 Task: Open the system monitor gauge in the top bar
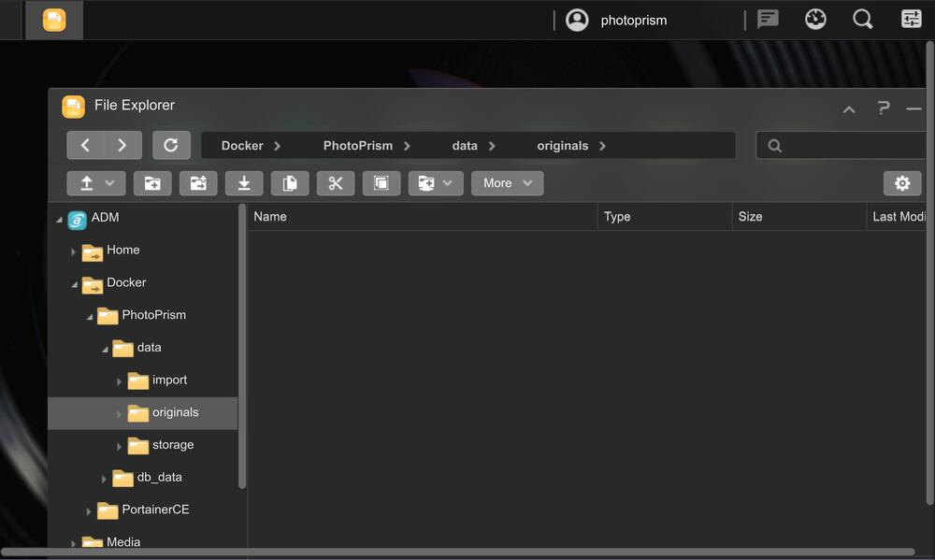(x=815, y=19)
